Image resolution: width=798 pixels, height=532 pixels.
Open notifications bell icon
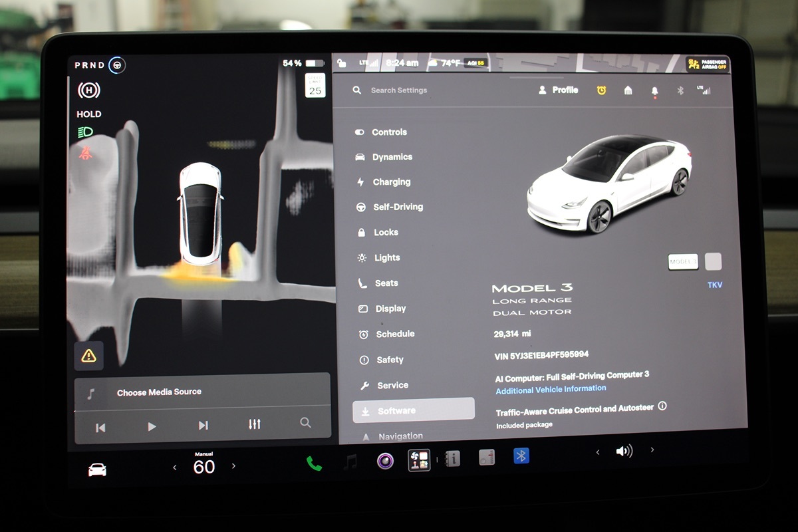point(654,91)
